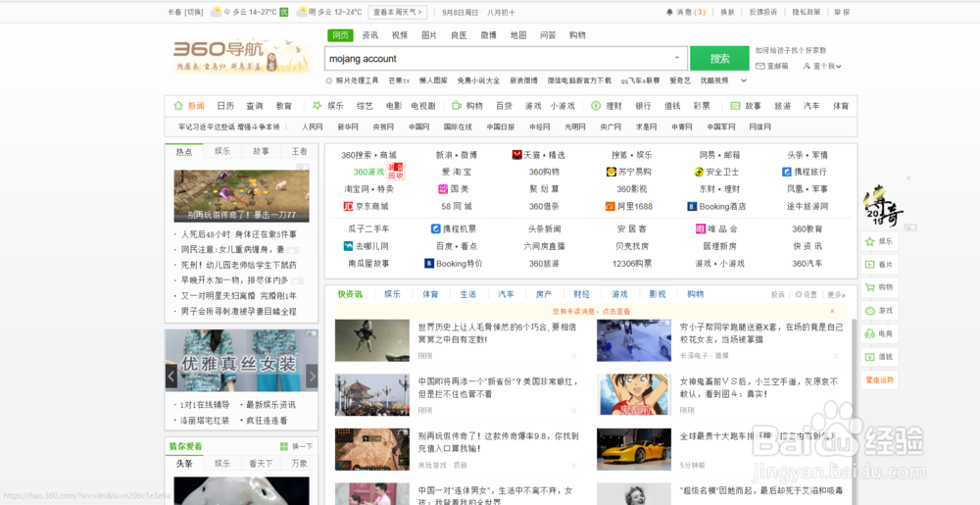Click the 苏宁易购 icon

point(612,172)
